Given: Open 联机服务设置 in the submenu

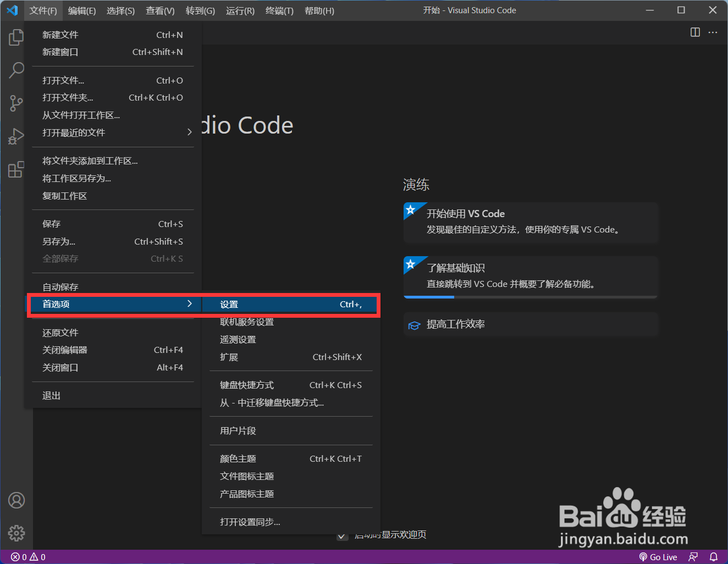Looking at the screenshot, I should tap(290, 322).
